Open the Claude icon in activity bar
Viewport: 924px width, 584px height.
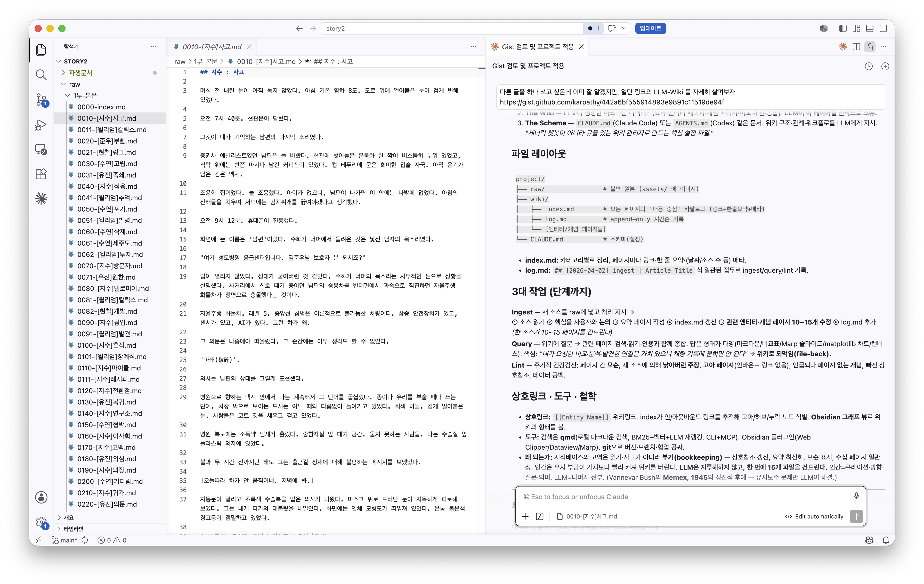tap(41, 198)
